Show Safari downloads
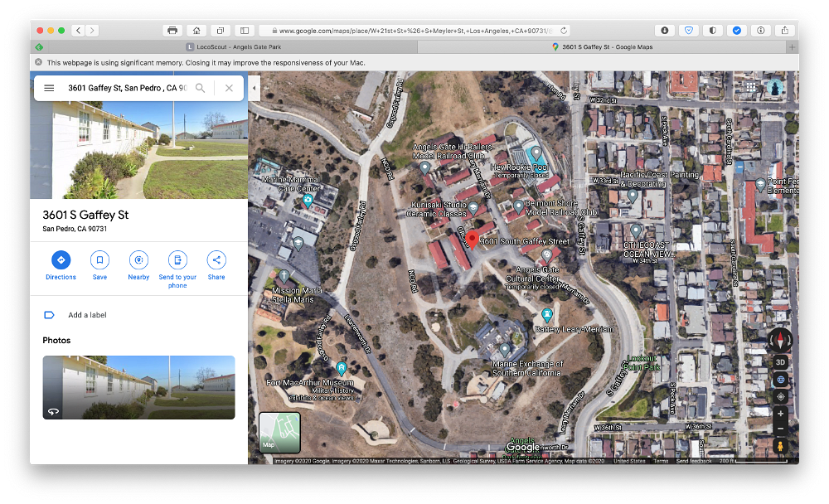829x504 pixels. tap(665, 31)
